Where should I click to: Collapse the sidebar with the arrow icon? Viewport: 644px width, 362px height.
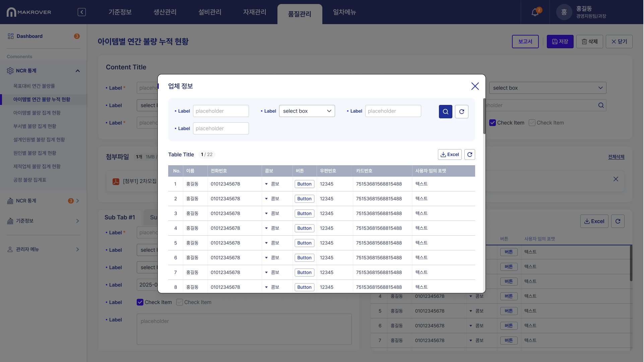point(81,12)
